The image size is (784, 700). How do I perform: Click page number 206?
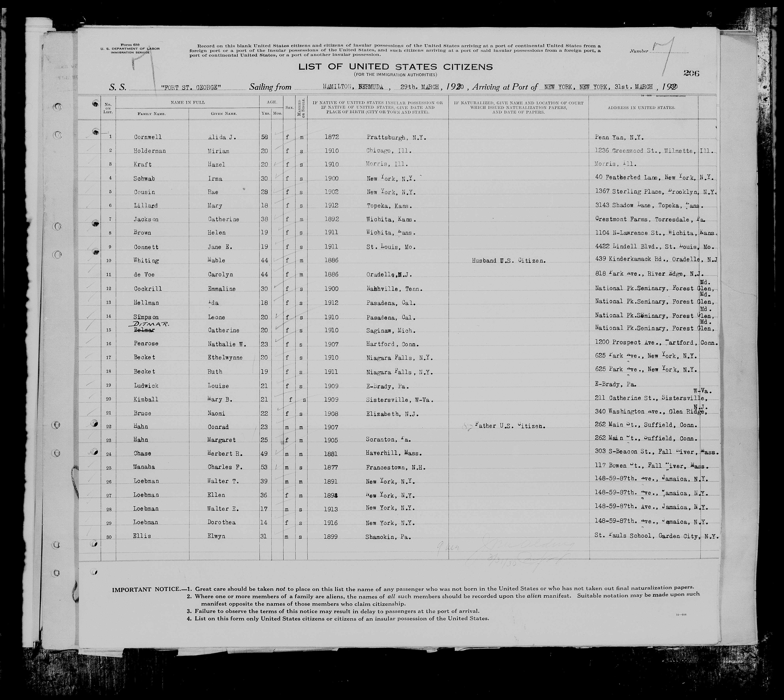pyautogui.click(x=691, y=73)
